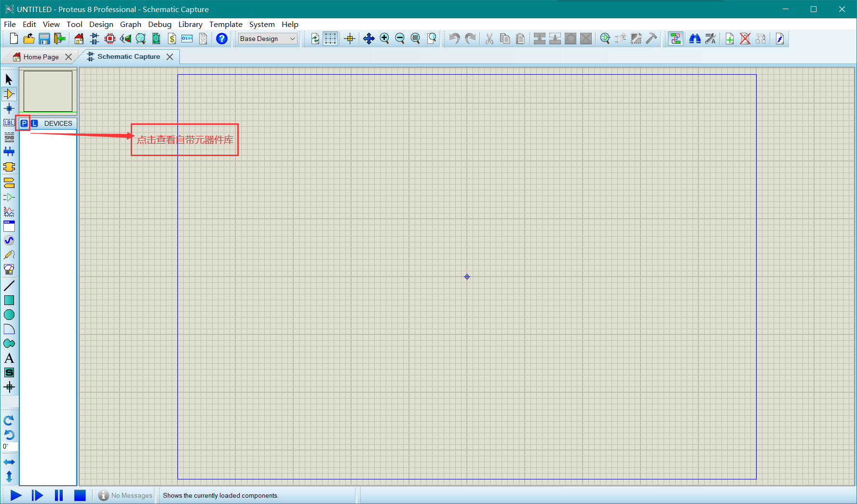Click the DEVICES list header
The width and height of the screenshot is (857, 504).
tap(58, 123)
